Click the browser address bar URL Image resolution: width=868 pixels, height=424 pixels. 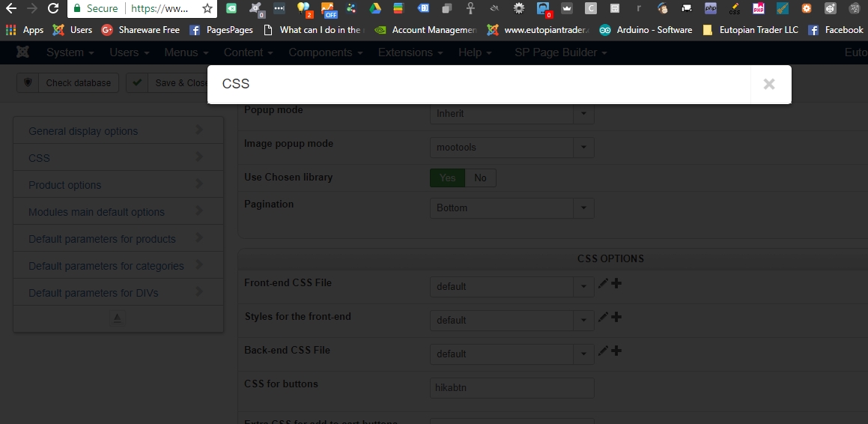[x=160, y=8]
